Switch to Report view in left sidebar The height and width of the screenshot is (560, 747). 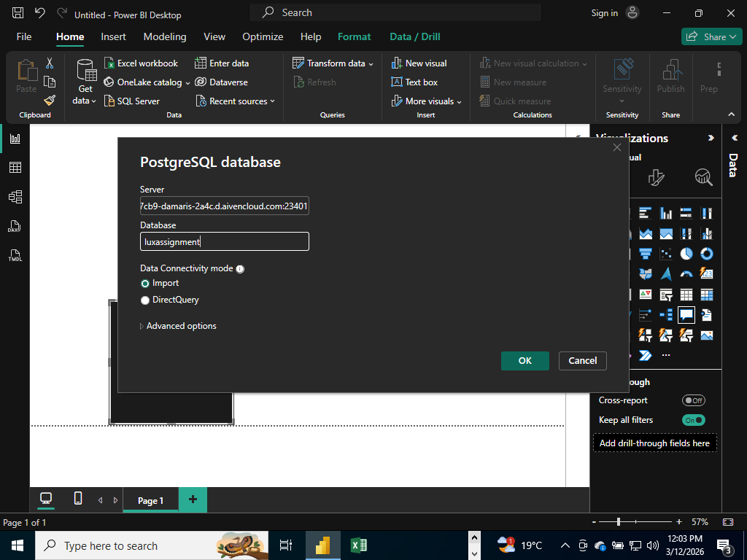15,139
